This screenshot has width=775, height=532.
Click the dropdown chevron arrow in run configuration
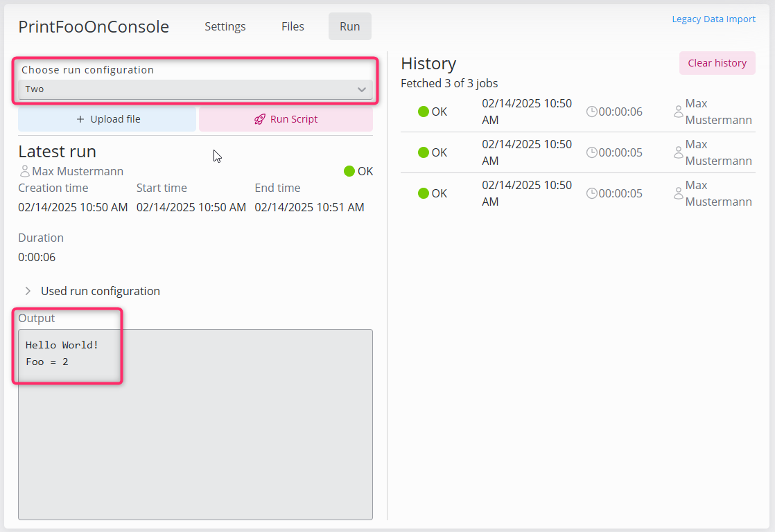pos(361,89)
